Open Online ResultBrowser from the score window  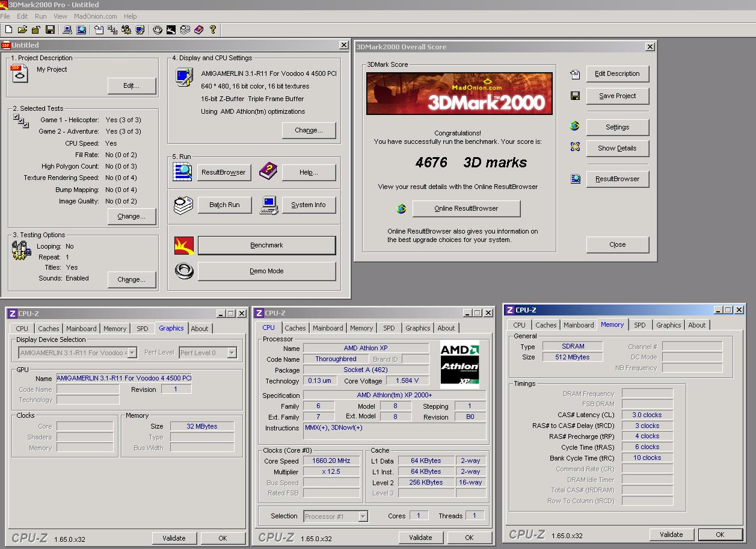[x=466, y=208]
